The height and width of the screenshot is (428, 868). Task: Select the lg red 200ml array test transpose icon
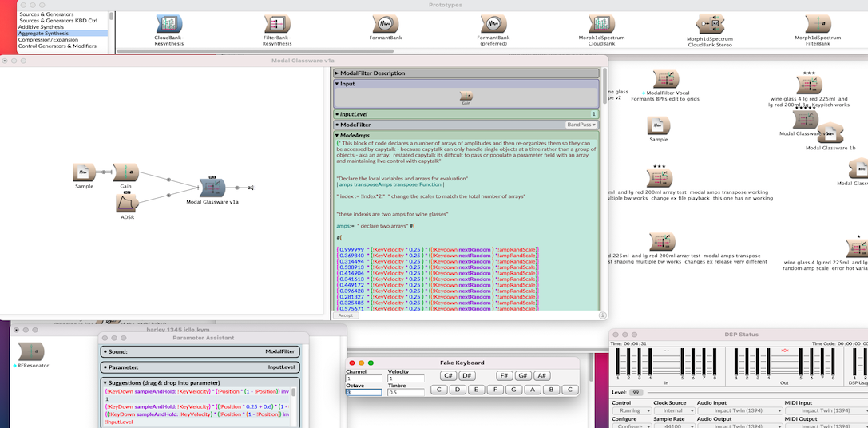tap(663, 241)
